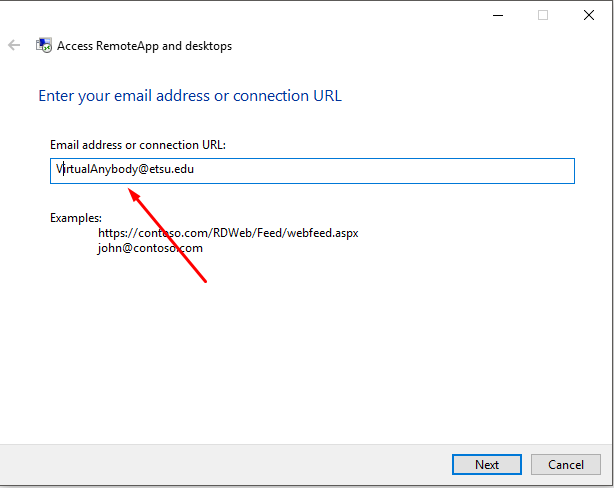Click the john@contoso.com example text

(150, 248)
